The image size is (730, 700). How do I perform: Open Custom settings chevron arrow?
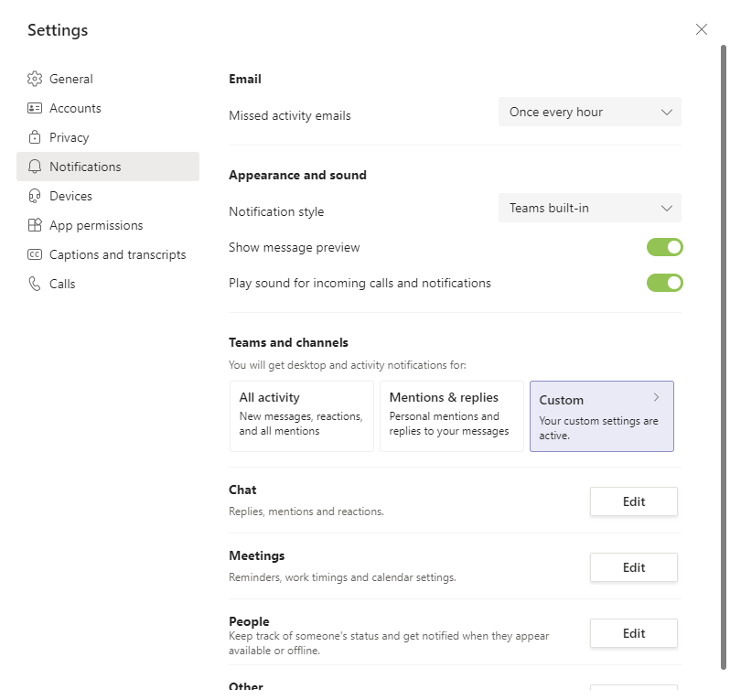(x=656, y=397)
